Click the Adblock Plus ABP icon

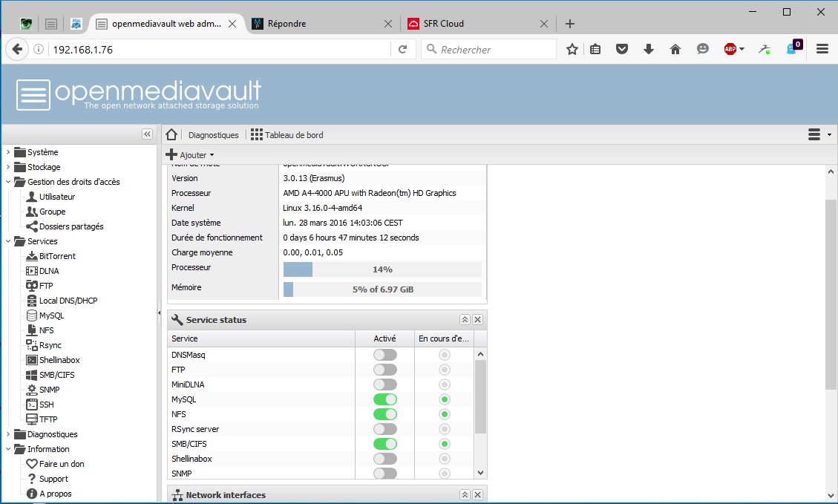tap(730, 49)
